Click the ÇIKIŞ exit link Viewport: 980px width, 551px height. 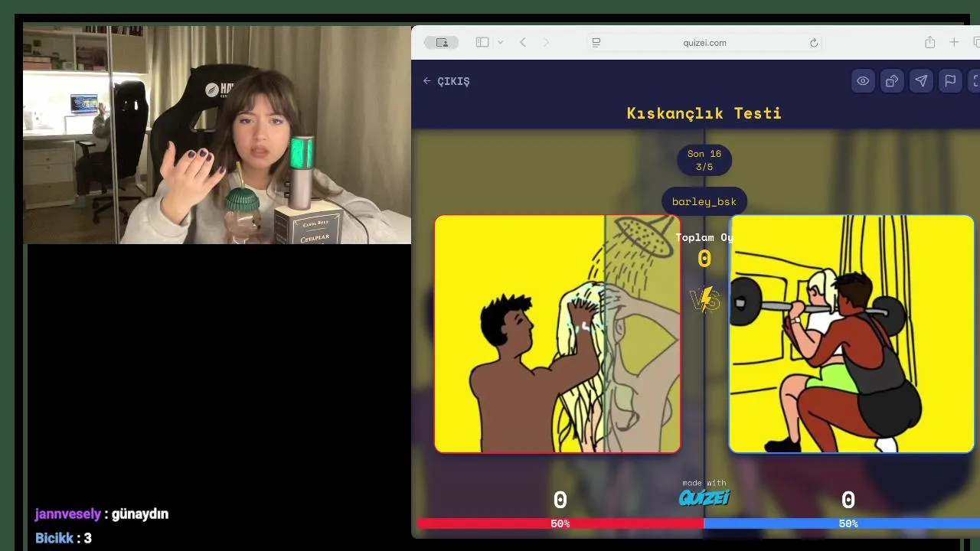click(x=446, y=81)
